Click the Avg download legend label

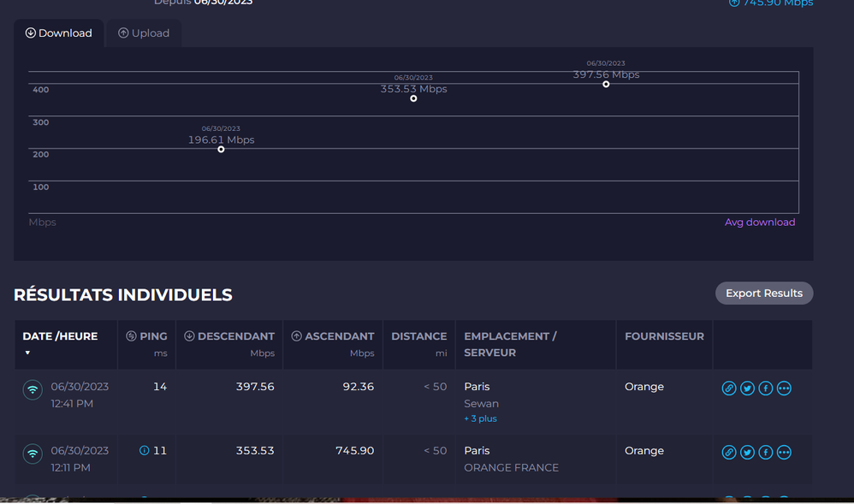[759, 222]
